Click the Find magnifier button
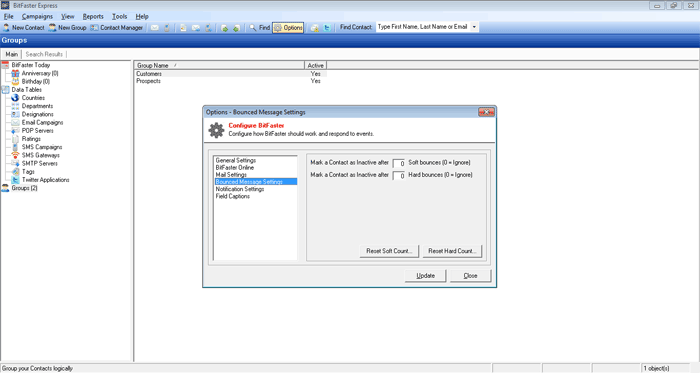 [x=259, y=28]
